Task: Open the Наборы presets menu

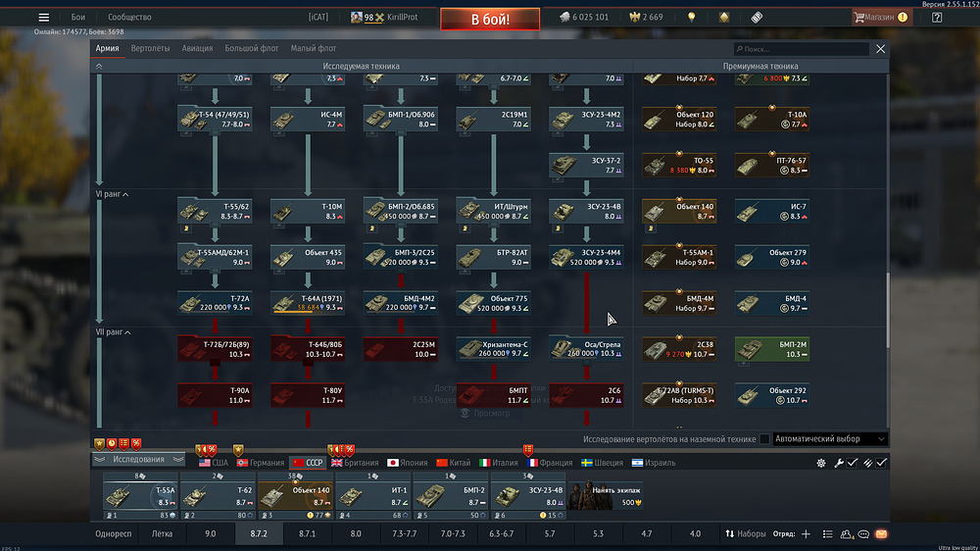Action: pyautogui.click(x=745, y=534)
